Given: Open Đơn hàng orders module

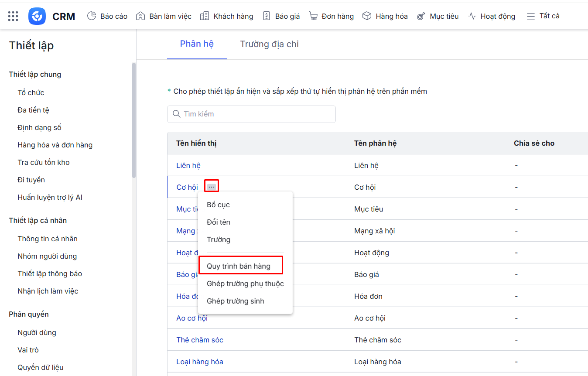Looking at the screenshot, I should pos(331,16).
